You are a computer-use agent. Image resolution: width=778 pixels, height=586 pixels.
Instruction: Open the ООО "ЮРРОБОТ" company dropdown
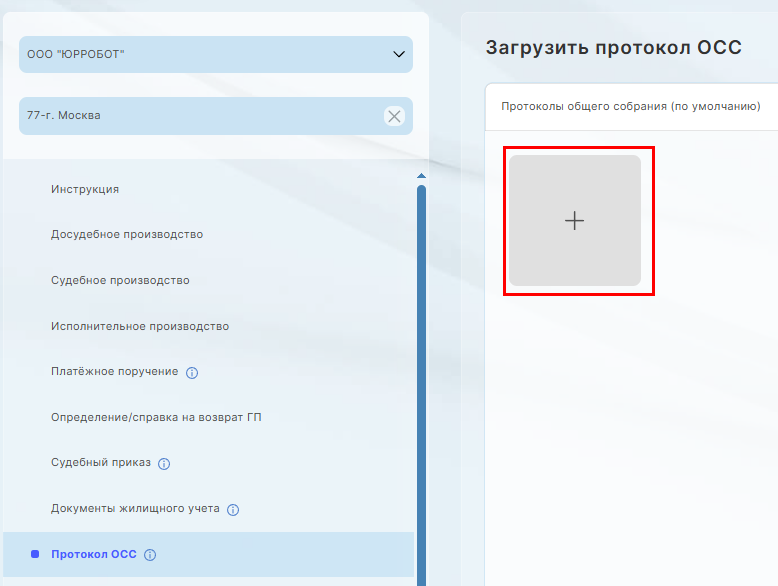click(215, 55)
